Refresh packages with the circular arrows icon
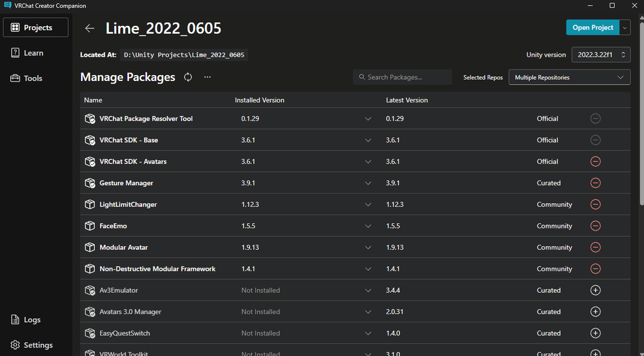644x356 pixels. [188, 77]
